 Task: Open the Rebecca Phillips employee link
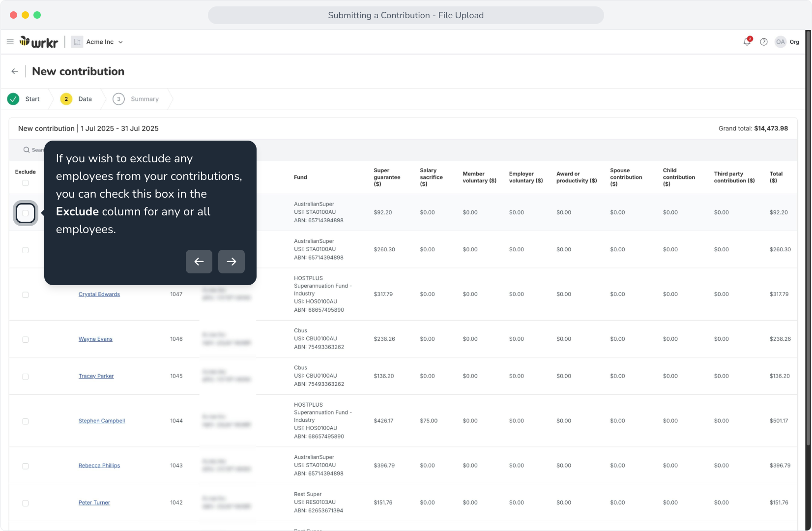(x=99, y=466)
